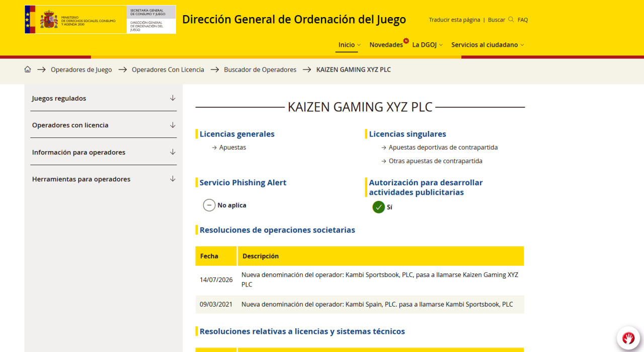Click Servicio Phishing Alert heading
The height and width of the screenshot is (352, 644).
pyautogui.click(x=243, y=182)
